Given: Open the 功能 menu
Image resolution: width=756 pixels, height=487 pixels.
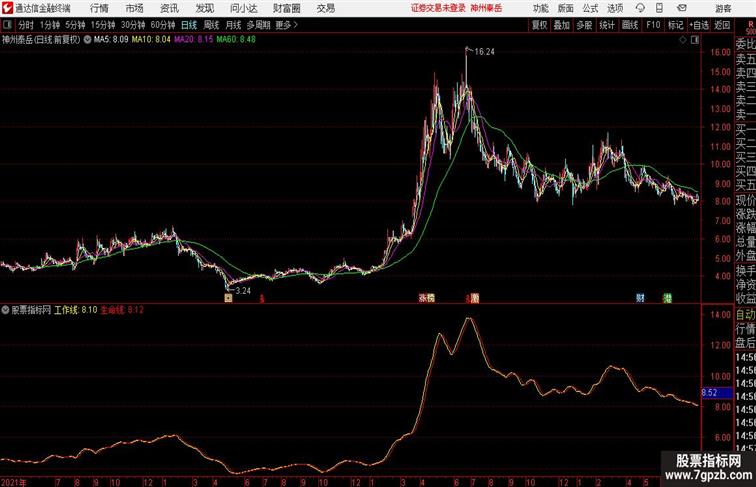Looking at the screenshot, I should (541, 8).
